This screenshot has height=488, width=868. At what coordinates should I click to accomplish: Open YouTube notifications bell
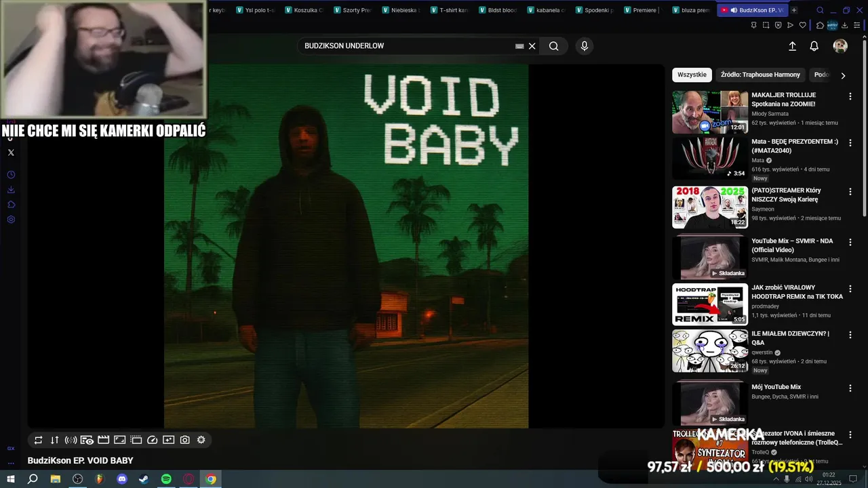tap(814, 46)
